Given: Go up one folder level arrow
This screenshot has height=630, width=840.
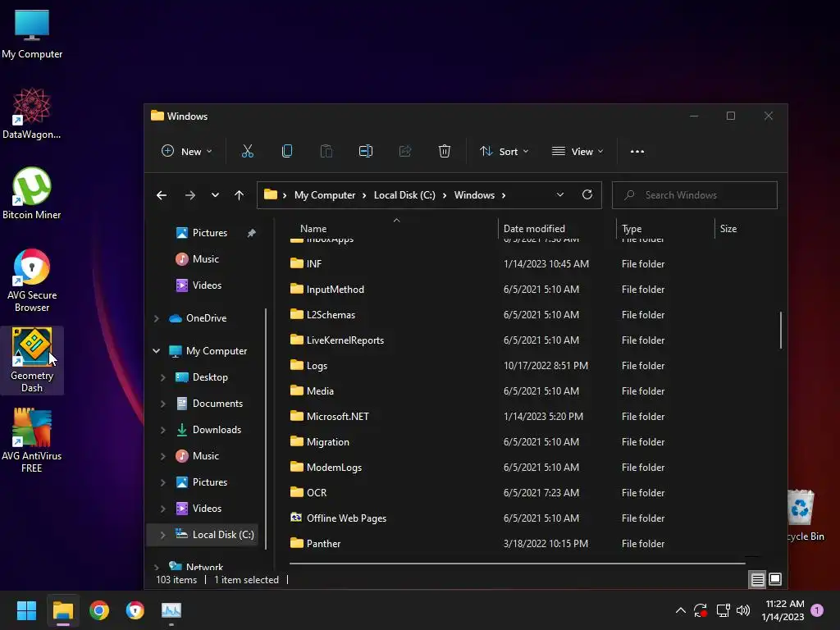Looking at the screenshot, I should point(239,195).
